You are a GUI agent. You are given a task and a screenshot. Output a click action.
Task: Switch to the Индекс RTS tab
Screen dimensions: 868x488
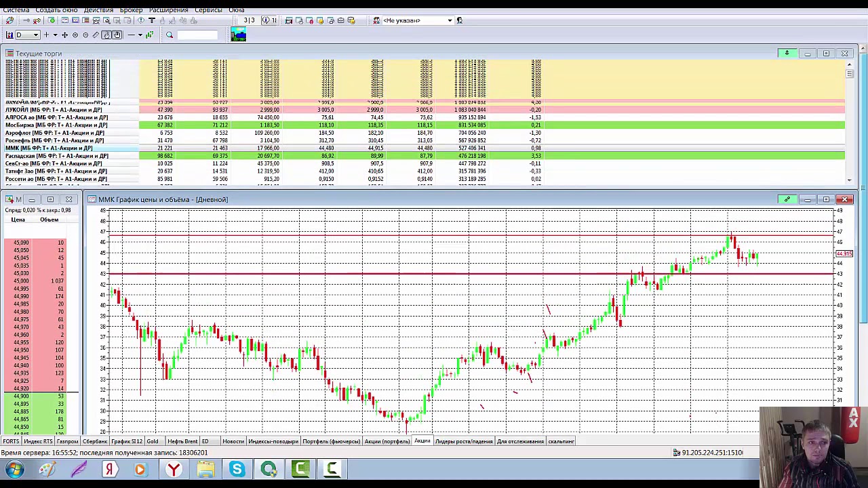(38, 441)
